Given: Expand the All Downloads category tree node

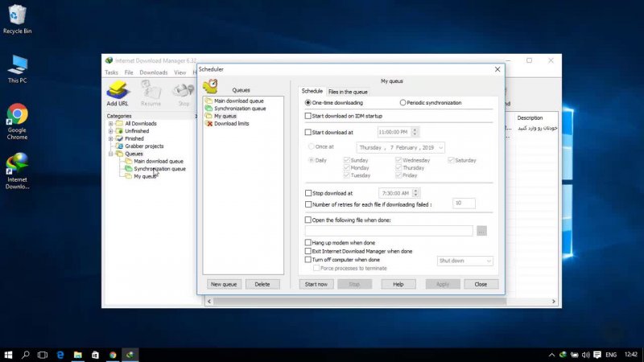Looking at the screenshot, I should click(111, 123).
